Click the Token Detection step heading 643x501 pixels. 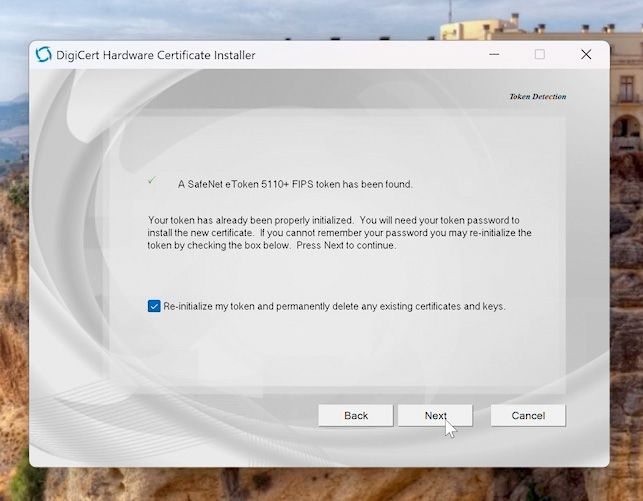(537, 97)
